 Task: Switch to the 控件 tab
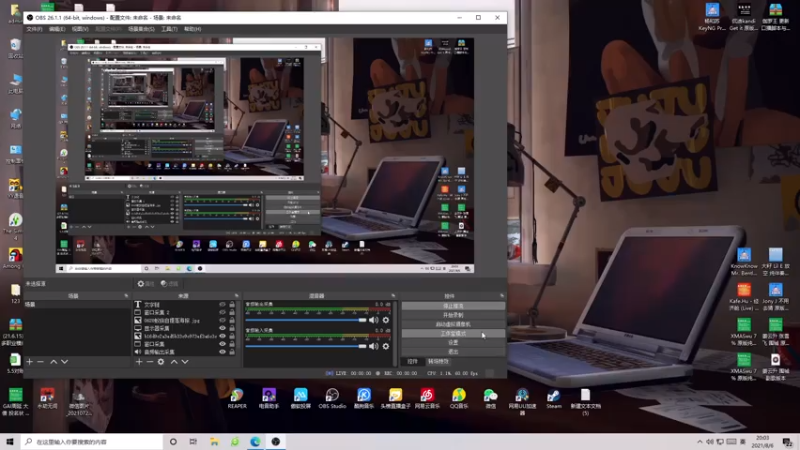(x=412, y=362)
